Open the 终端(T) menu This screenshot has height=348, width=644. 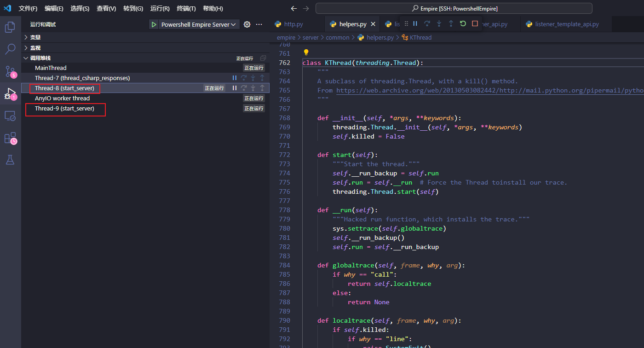186,8
